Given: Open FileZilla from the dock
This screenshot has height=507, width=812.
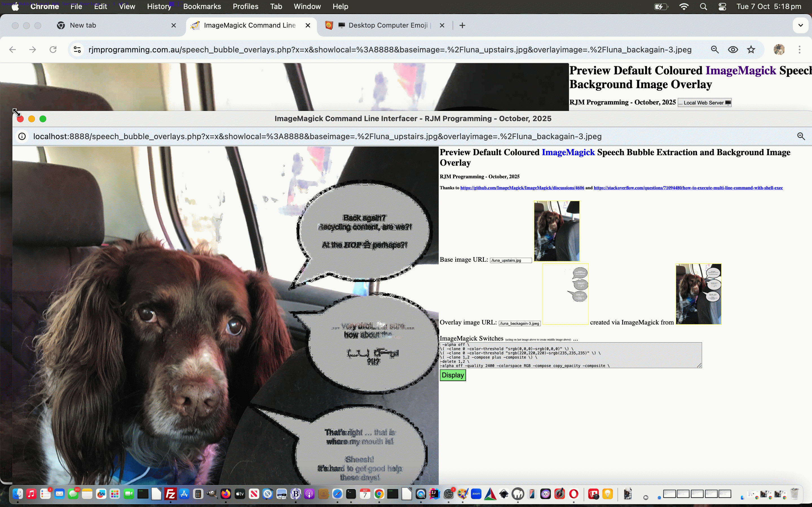Looking at the screenshot, I should tap(171, 494).
